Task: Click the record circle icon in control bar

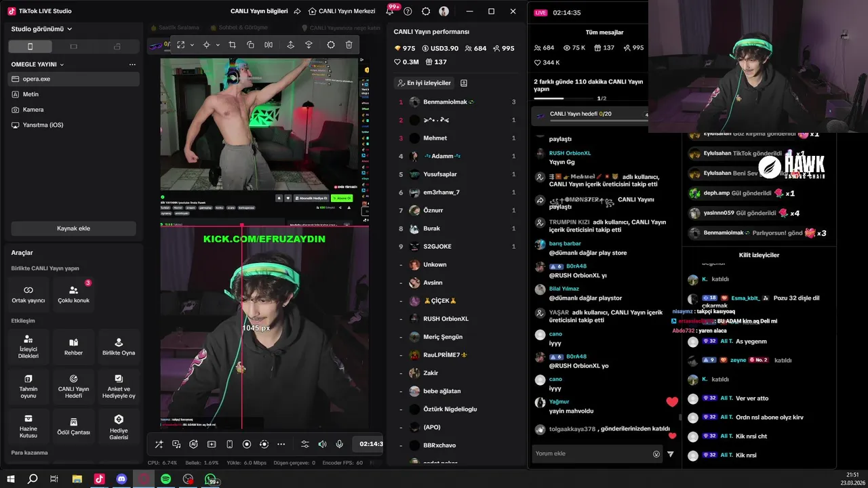Action: click(x=247, y=444)
